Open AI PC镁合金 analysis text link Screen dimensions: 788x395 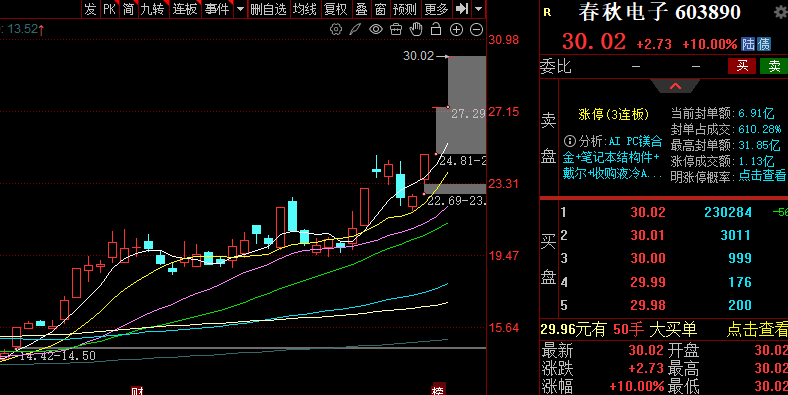click(612, 157)
